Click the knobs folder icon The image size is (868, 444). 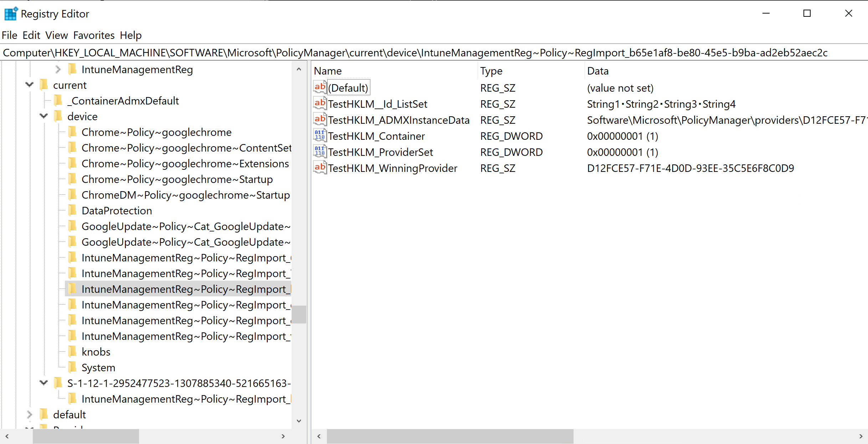pos(72,352)
